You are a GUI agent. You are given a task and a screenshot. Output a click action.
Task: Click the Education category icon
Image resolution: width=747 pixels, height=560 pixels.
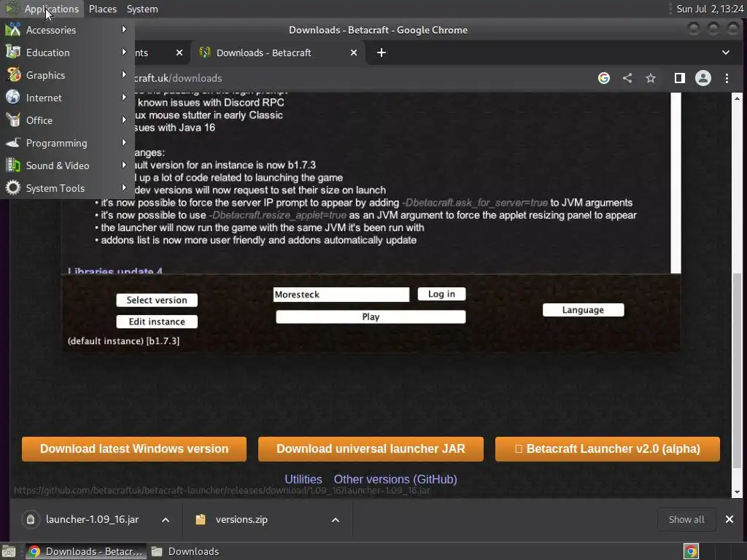(13, 52)
